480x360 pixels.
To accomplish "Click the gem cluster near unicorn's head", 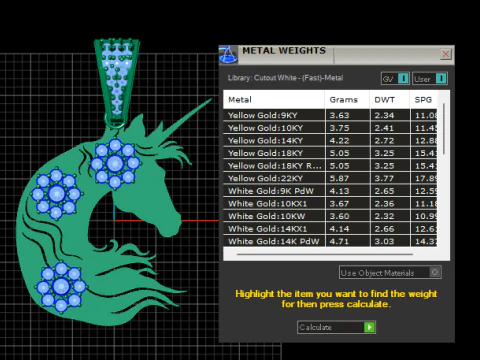I will 115,164.
